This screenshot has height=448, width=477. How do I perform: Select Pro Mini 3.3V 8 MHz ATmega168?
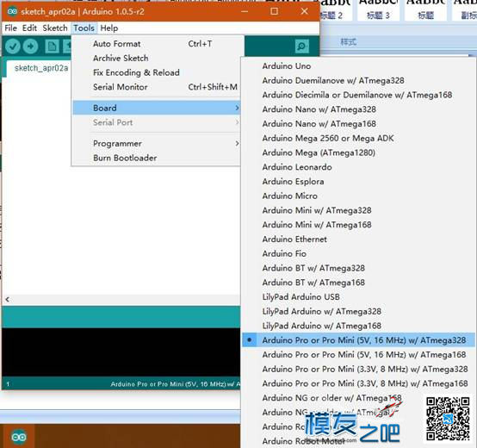358,383
